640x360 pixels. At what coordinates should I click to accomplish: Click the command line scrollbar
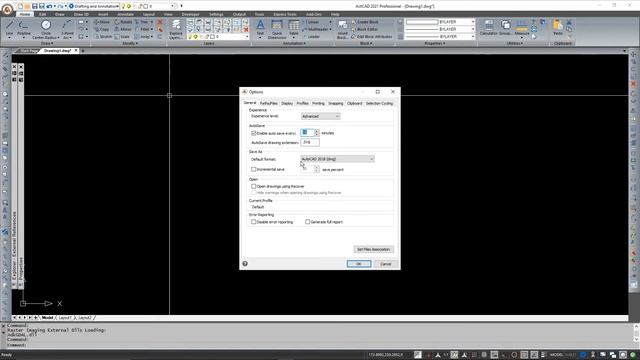pos(636,333)
